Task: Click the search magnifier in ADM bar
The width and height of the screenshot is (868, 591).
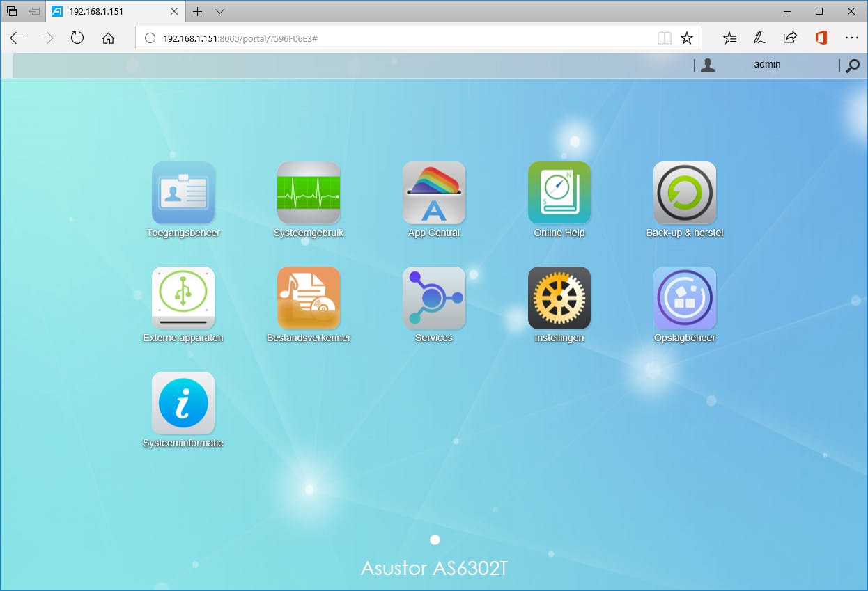Action: [x=853, y=66]
